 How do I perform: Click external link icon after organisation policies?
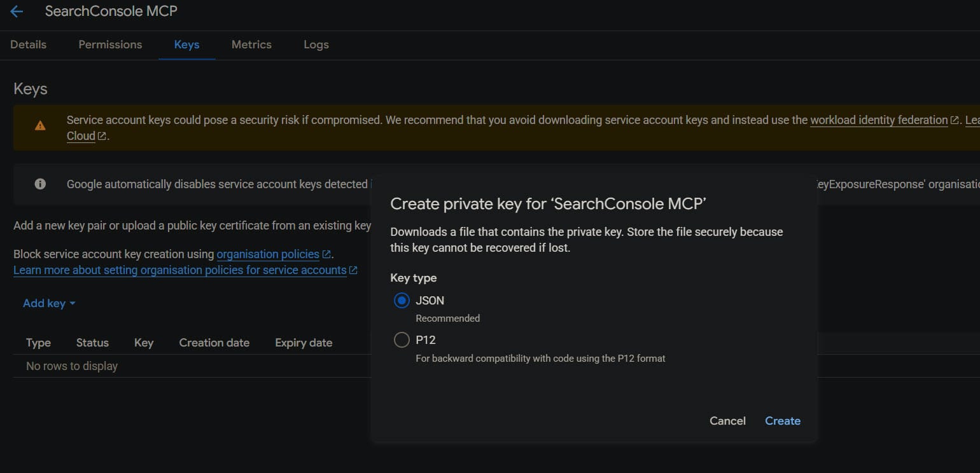coord(326,254)
